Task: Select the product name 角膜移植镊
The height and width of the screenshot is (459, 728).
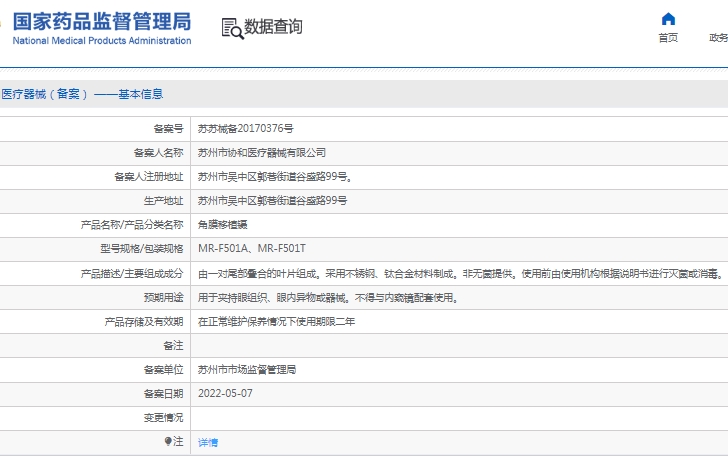Action: pyautogui.click(x=222, y=225)
